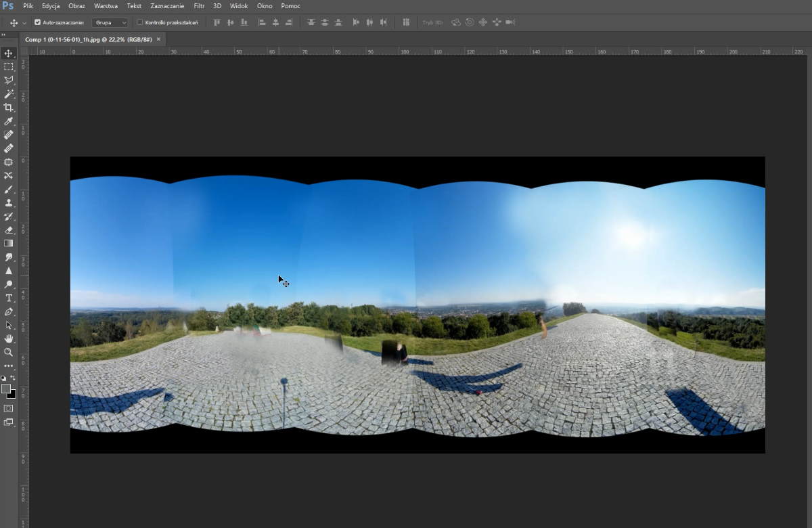Viewport: 812px width, 528px height.
Task: Toggle Quick Mask mode icon
Action: [9, 408]
